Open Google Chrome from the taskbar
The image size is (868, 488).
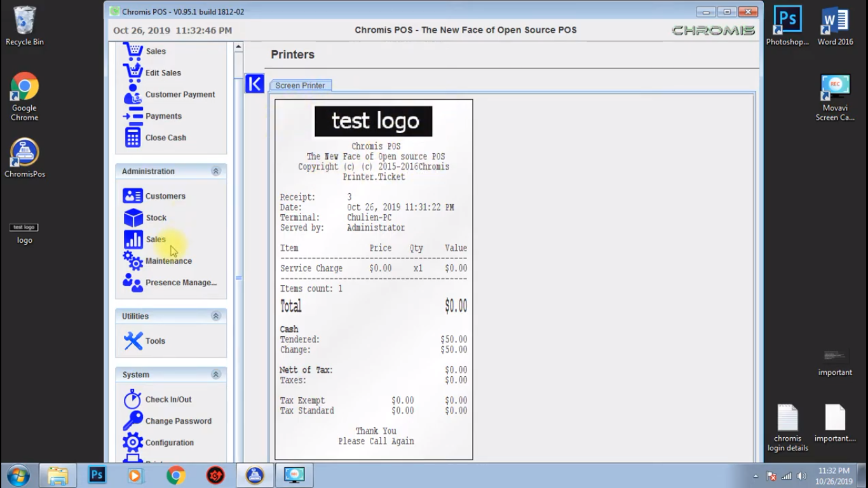tap(175, 475)
